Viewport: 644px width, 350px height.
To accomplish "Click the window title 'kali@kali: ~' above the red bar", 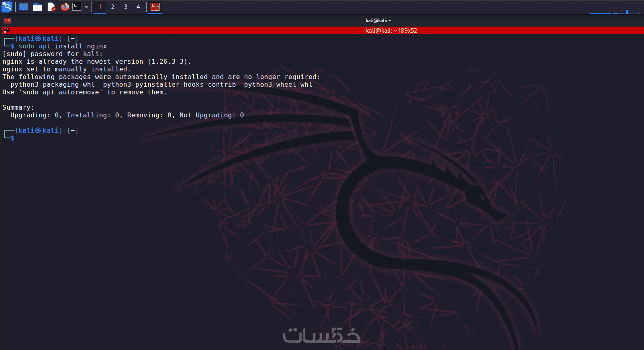I will click(378, 21).
